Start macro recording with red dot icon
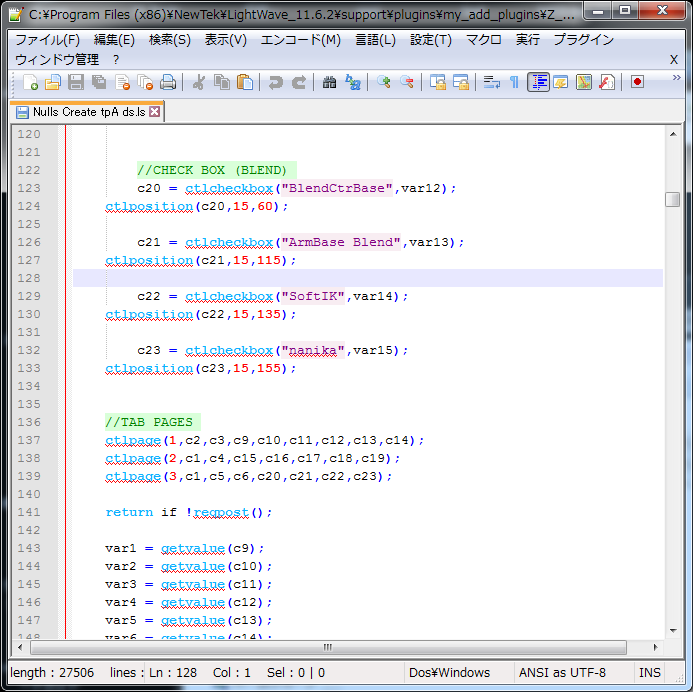 tap(637, 82)
